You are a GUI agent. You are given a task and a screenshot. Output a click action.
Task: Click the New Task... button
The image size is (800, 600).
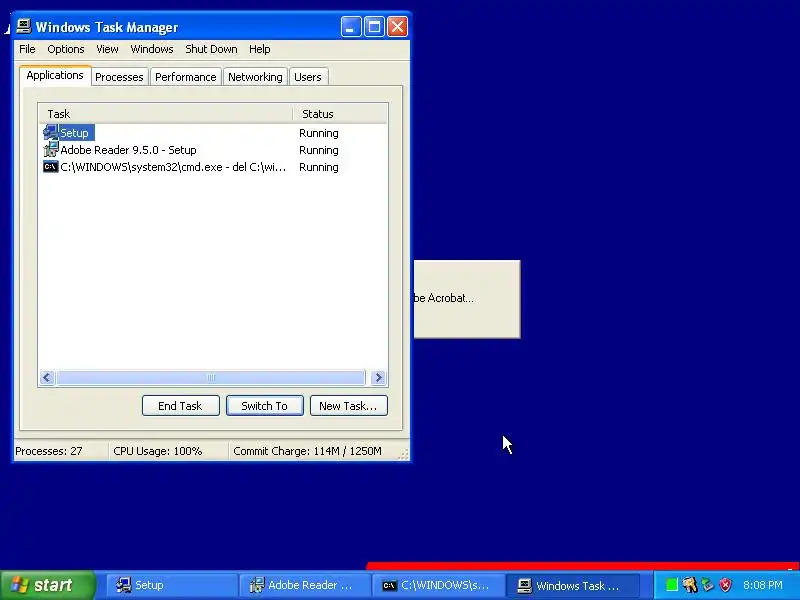pyautogui.click(x=348, y=406)
